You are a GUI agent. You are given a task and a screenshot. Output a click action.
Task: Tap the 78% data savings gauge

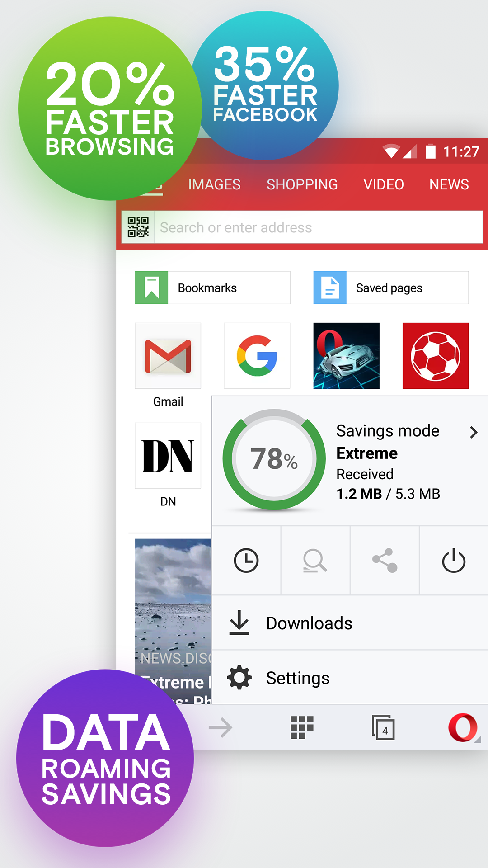tap(274, 459)
